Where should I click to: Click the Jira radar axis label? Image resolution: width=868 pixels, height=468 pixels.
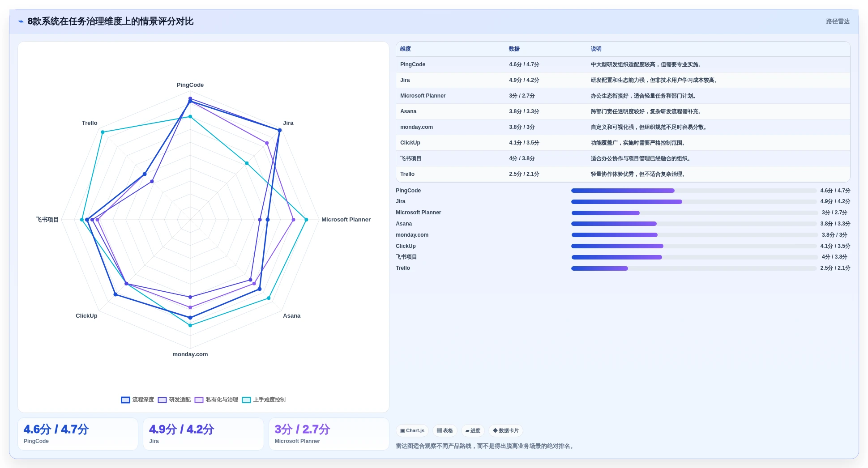tap(288, 123)
